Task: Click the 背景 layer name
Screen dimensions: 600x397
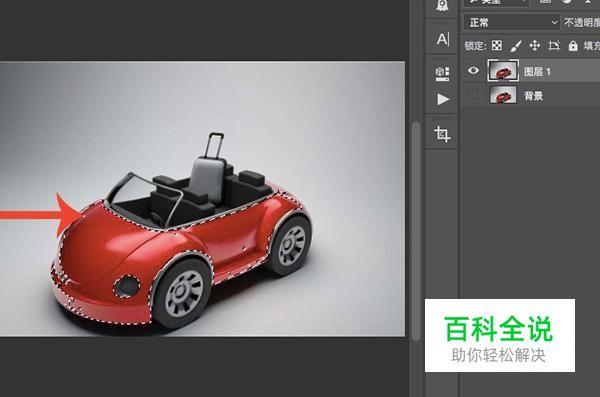Action: click(x=533, y=96)
